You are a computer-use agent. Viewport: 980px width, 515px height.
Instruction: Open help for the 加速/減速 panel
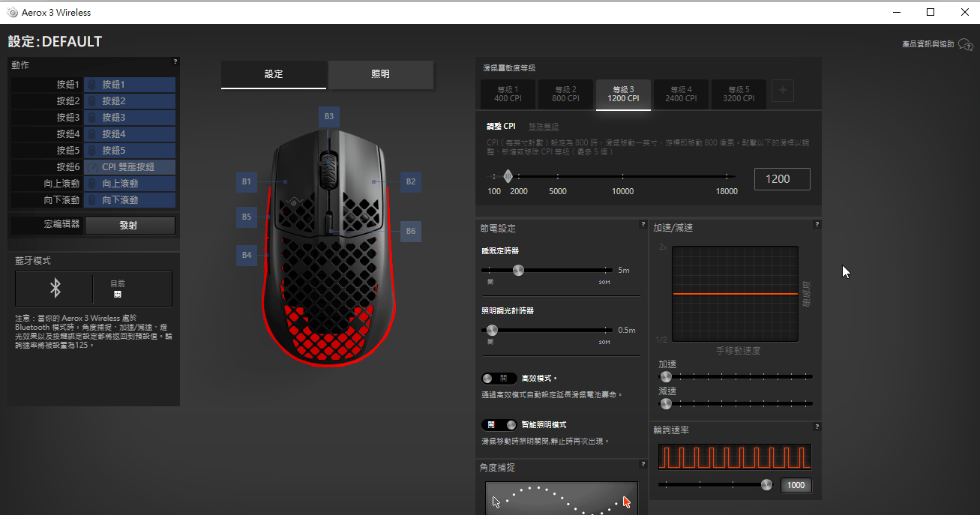point(817,224)
